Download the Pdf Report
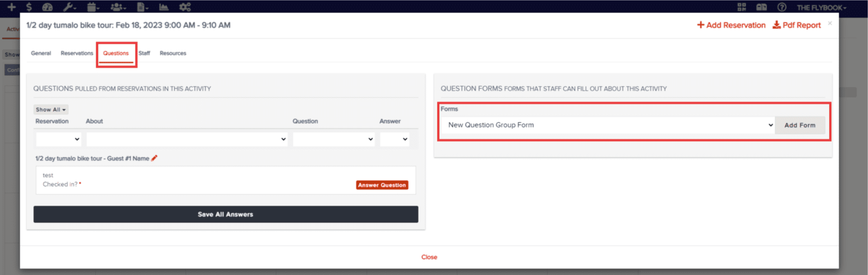 pyautogui.click(x=797, y=25)
